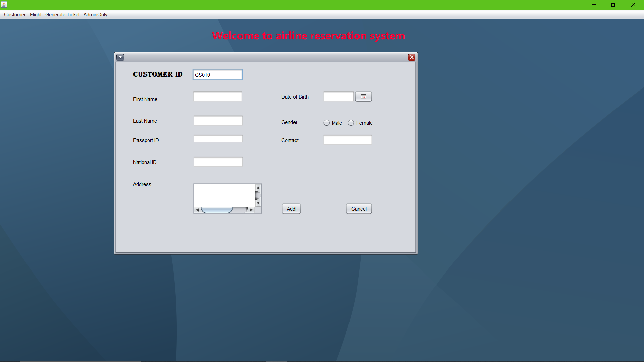Select the Female gender option
644x362 pixels.
tap(351, 123)
